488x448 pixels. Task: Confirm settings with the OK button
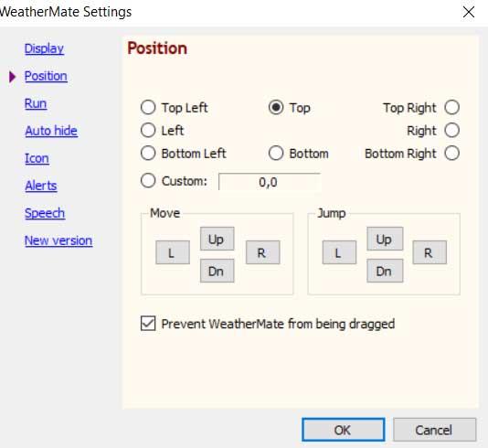[343, 430]
